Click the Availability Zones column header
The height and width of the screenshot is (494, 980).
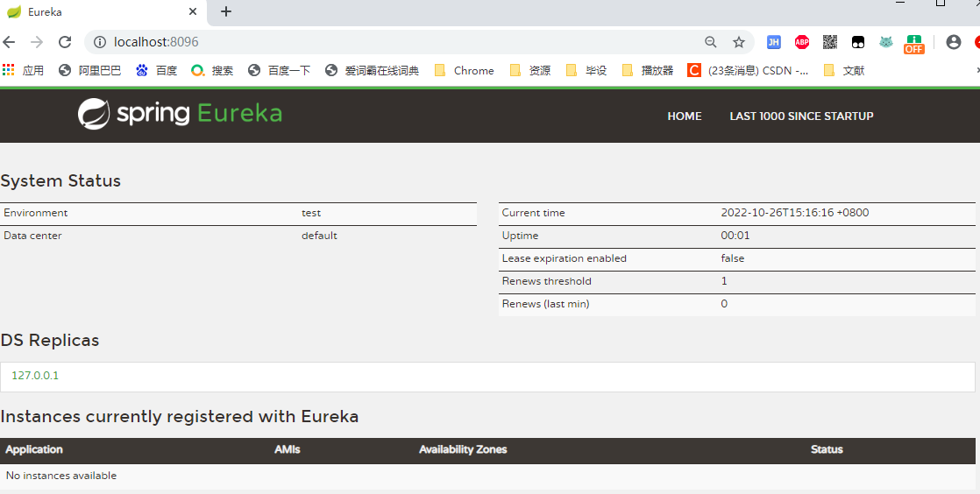tap(463, 449)
